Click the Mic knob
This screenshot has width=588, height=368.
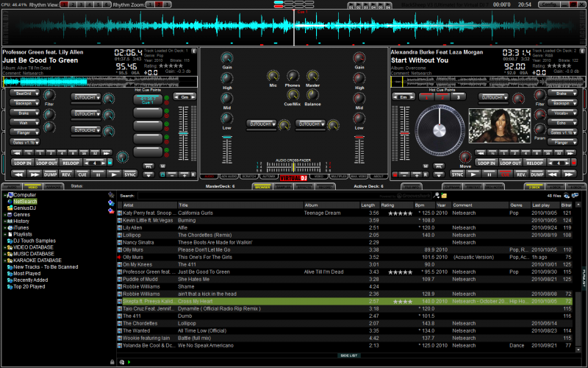273,77
